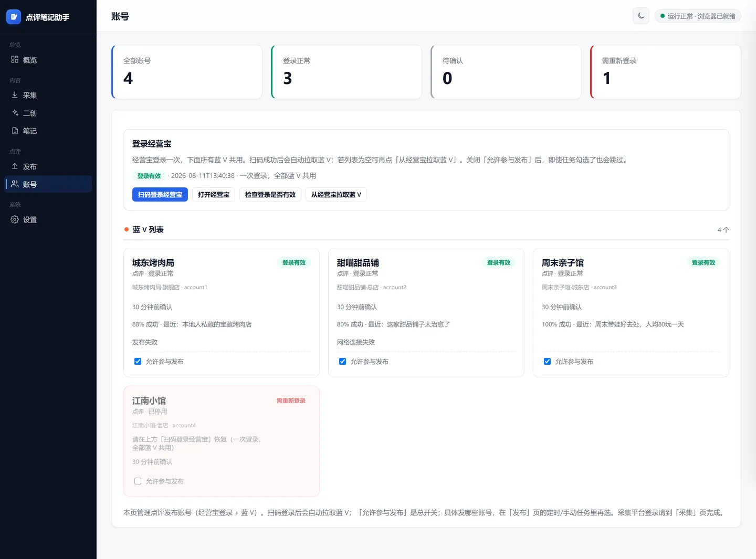Image resolution: width=756 pixels, height=559 pixels.
Task: Click the green running status dot
Action: pos(663,16)
